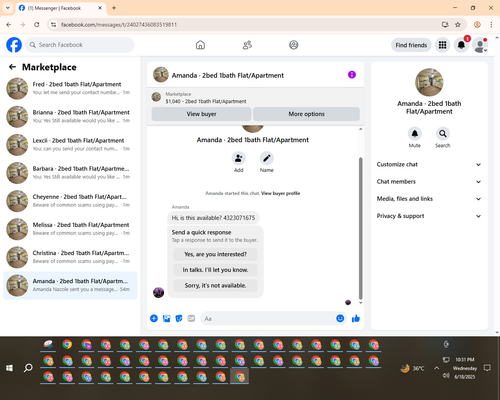Open the clock and date in taskbar
Screen dimensions: 500x400
[465, 368]
